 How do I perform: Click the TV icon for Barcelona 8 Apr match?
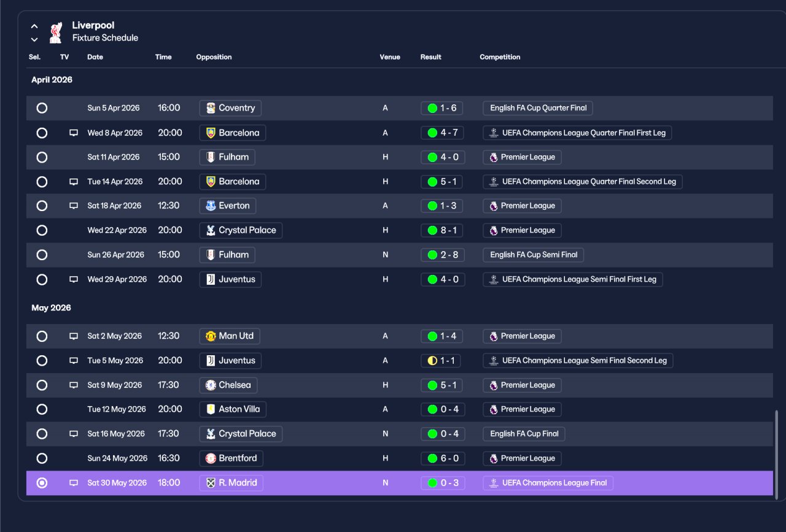[74, 133]
